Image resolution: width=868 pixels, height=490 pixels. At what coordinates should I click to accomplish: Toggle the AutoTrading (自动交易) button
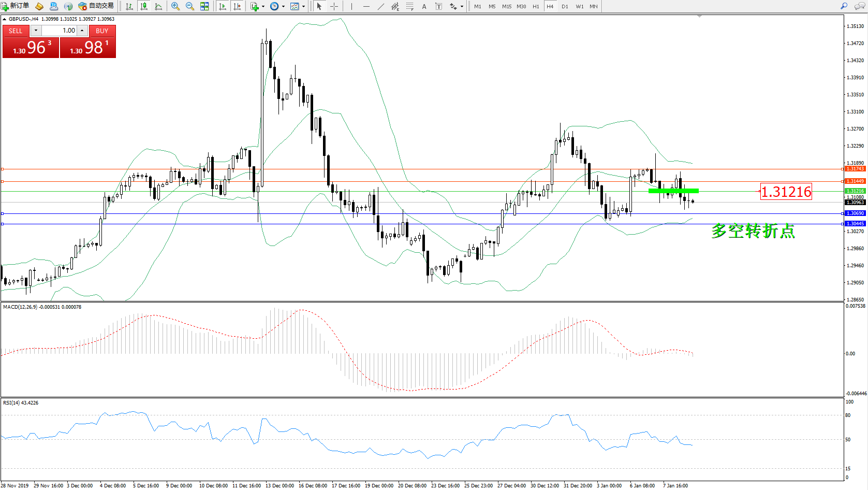(x=96, y=6)
